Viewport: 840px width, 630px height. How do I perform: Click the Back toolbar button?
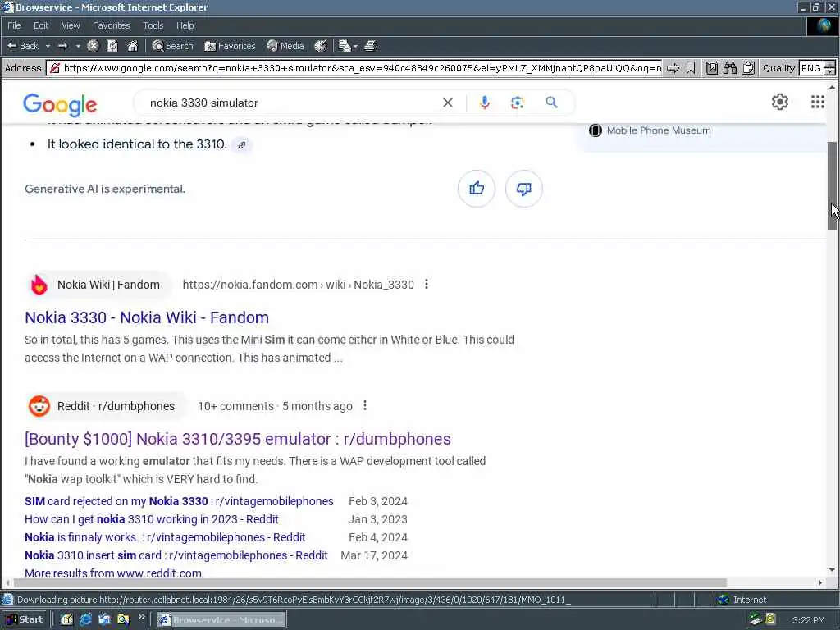click(22, 46)
